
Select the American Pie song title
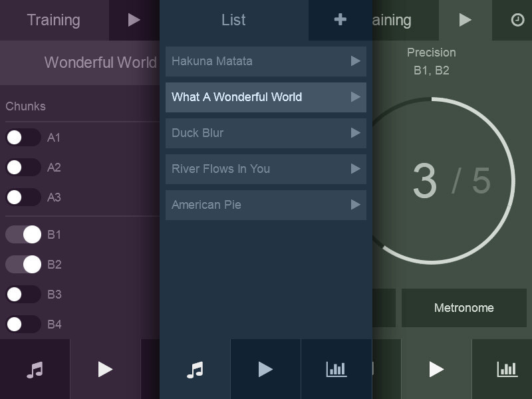click(x=206, y=205)
